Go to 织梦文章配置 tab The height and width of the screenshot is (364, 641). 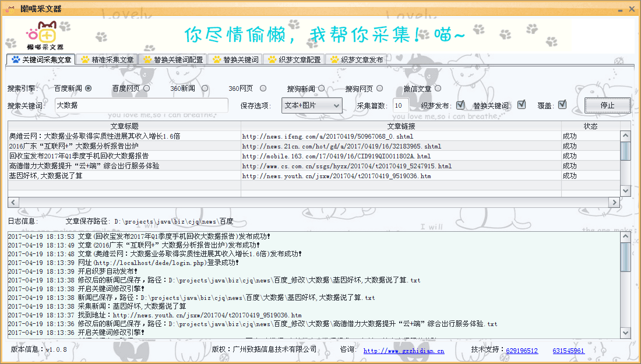click(x=294, y=59)
